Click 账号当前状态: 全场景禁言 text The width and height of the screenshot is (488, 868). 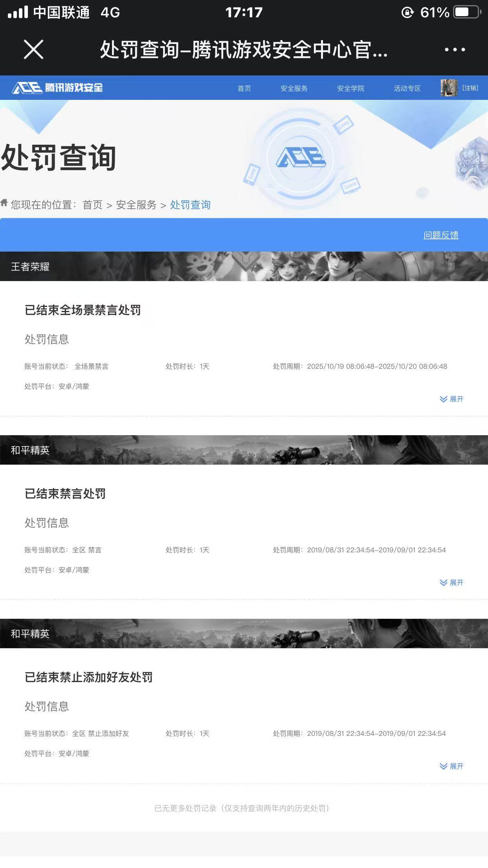[x=66, y=366]
